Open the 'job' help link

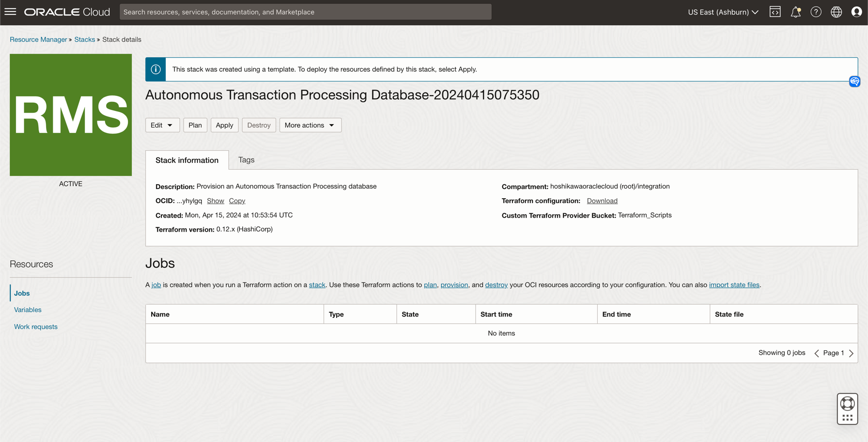[156, 285]
